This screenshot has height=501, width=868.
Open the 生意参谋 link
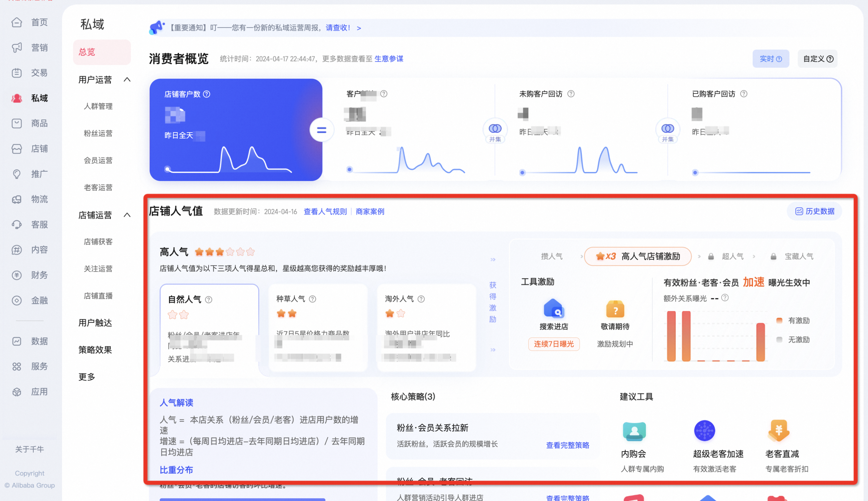389,59
